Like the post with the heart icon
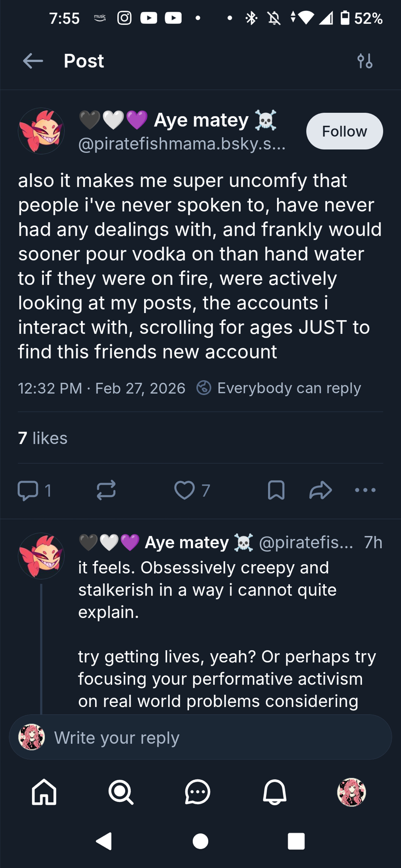Screen dimensions: 401x868 185,490
